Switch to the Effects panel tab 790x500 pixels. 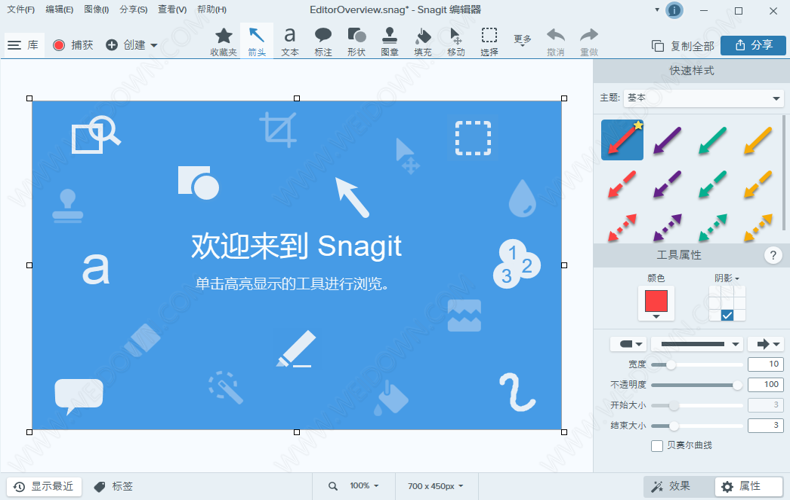[679, 486]
